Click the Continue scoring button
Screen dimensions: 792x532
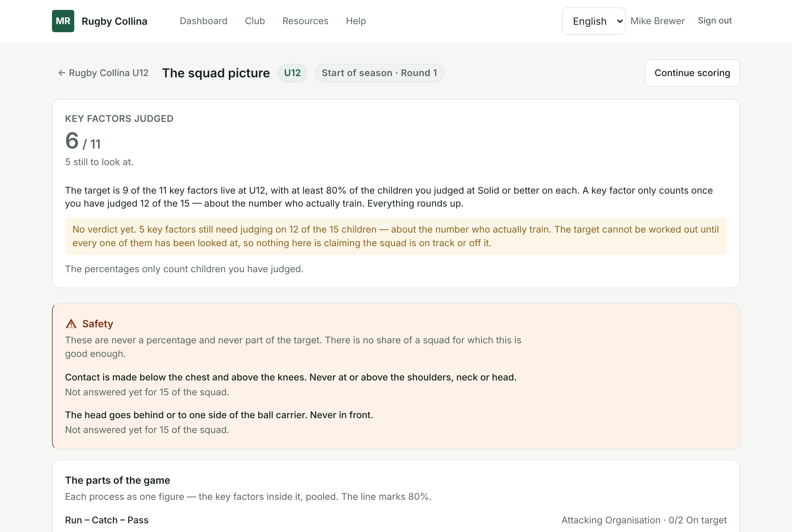(x=692, y=73)
